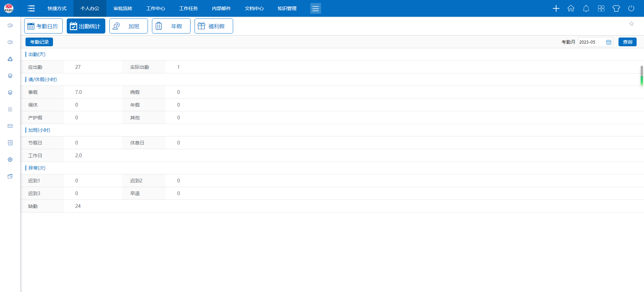Click the gear icon in left sidebar
Viewport: 644px width, 292px height.
pos(10,160)
